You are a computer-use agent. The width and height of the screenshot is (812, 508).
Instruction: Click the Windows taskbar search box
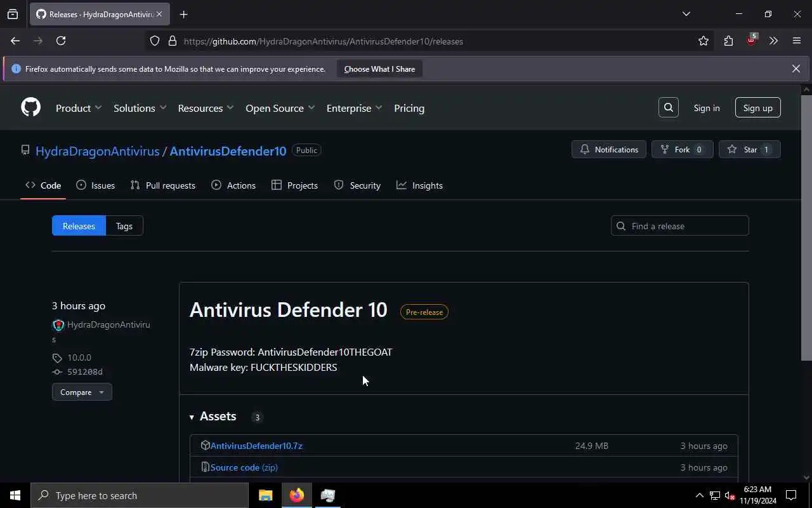pyautogui.click(x=140, y=495)
